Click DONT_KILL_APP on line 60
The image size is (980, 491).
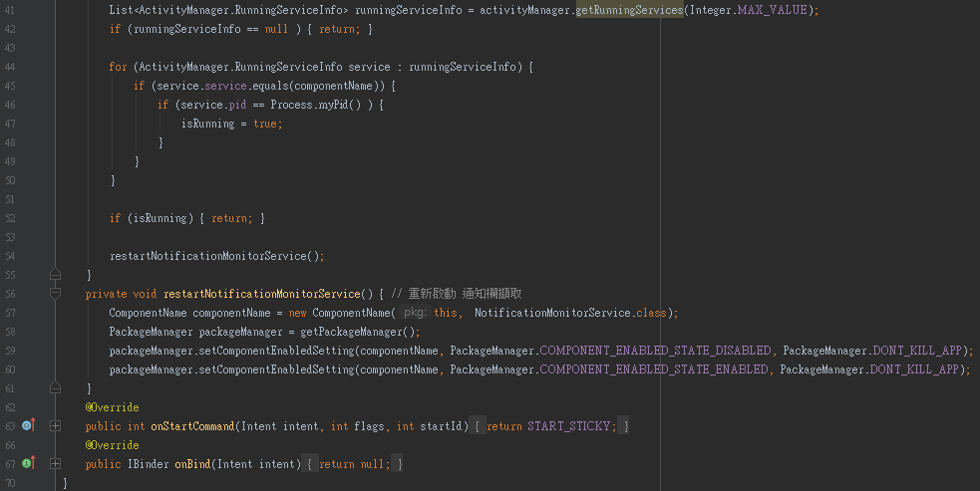pos(914,369)
